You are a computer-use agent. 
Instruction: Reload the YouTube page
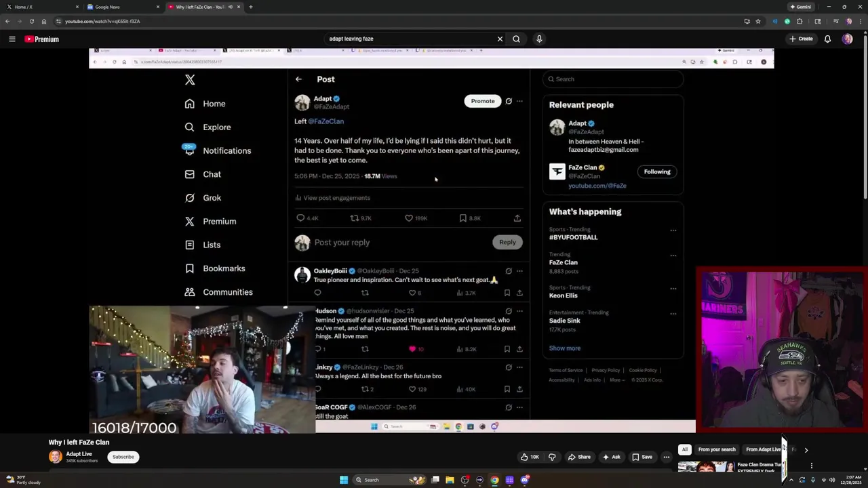point(31,21)
